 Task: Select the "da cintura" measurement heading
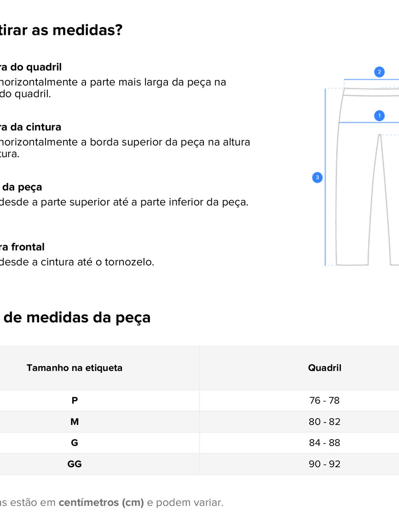pos(30,127)
